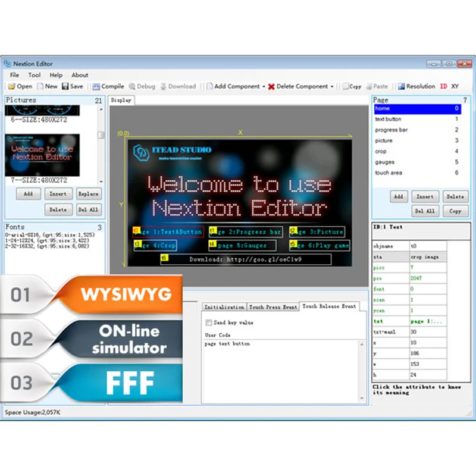Select the text button page
This screenshot has width=476, height=476.
pos(418,119)
